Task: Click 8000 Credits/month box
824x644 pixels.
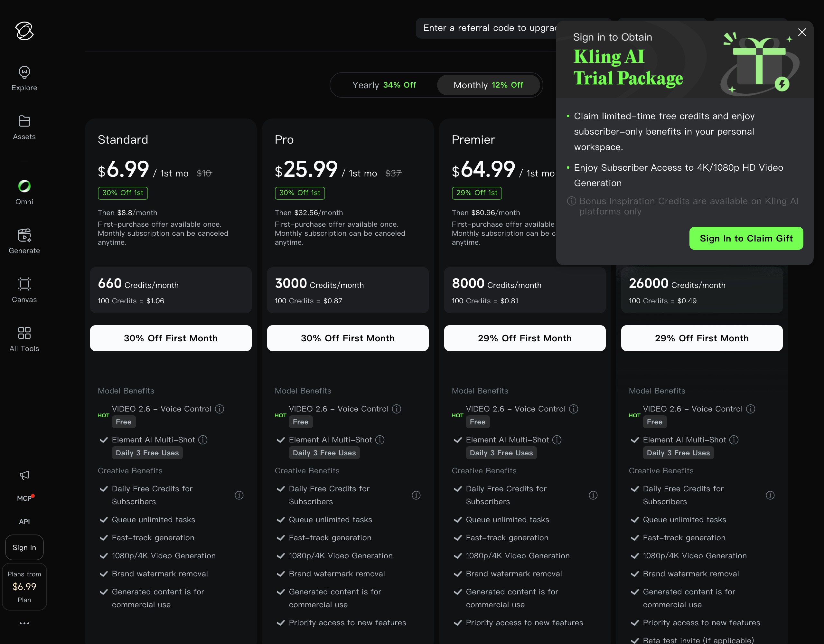Action: click(524, 290)
